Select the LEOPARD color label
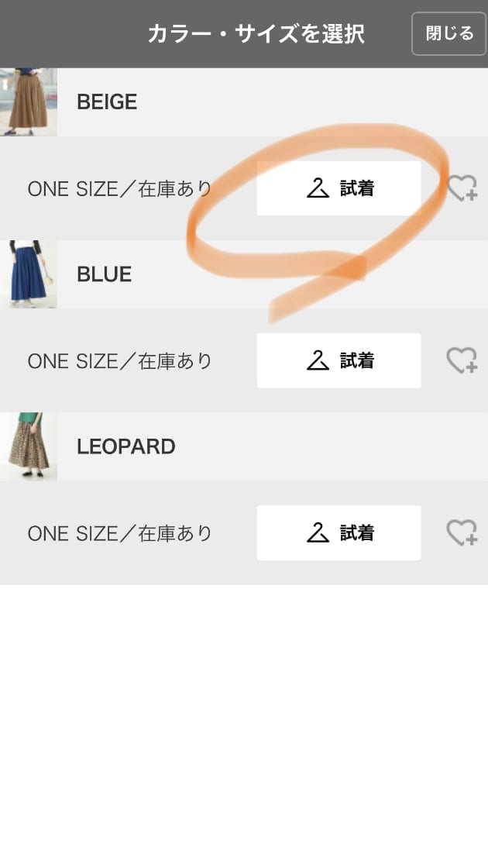Viewport: 488px width, 868px height. 126,446
